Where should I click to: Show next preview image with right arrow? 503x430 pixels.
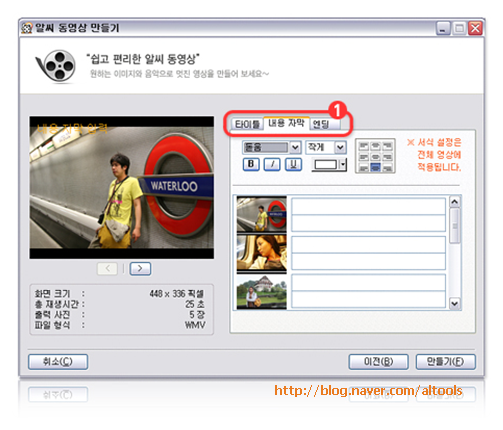tap(140, 269)
